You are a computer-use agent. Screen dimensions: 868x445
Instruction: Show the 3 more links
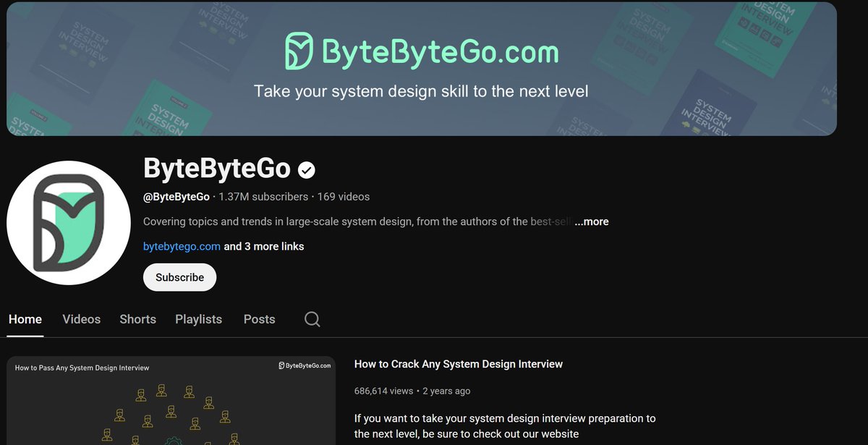point(264,246)
